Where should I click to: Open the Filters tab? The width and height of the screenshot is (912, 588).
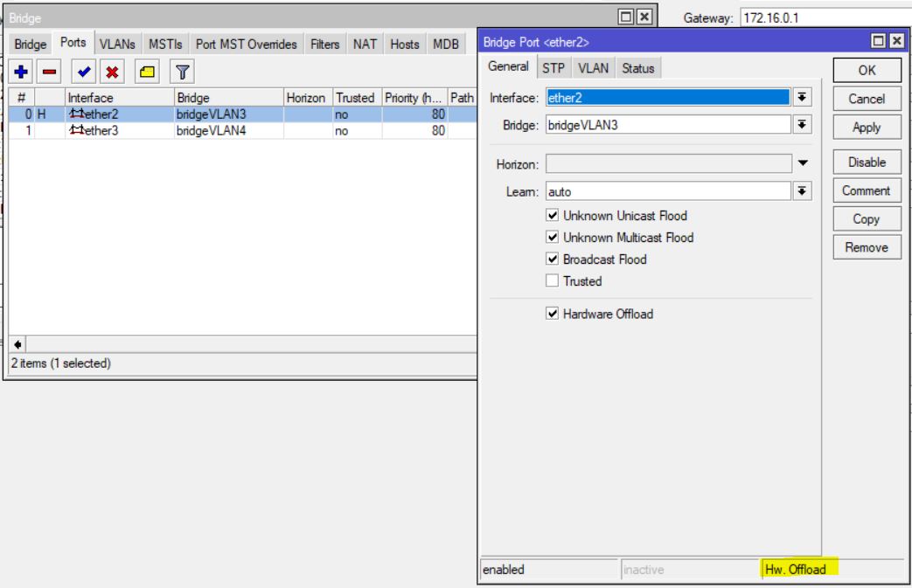coord(324,45)
